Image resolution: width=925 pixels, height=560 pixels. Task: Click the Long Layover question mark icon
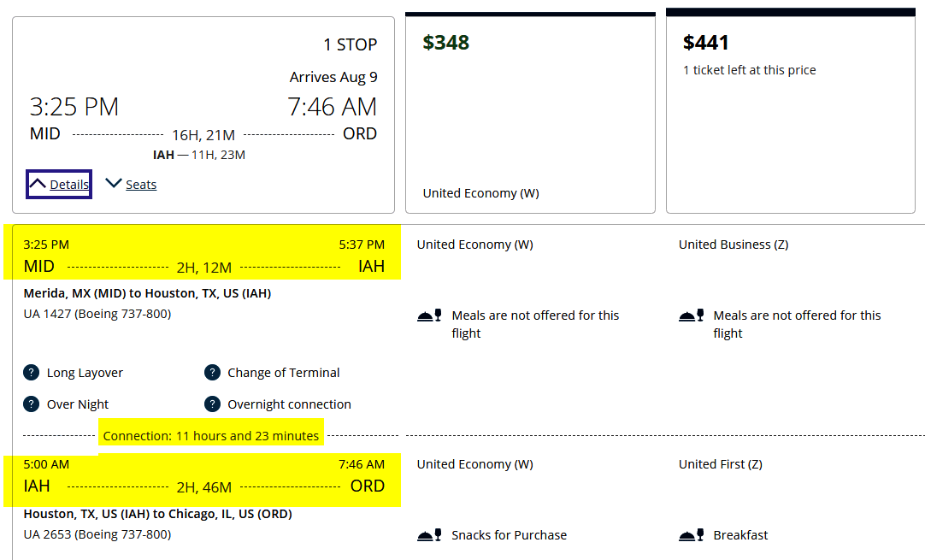pyautogui.click(x=32, y=373)
